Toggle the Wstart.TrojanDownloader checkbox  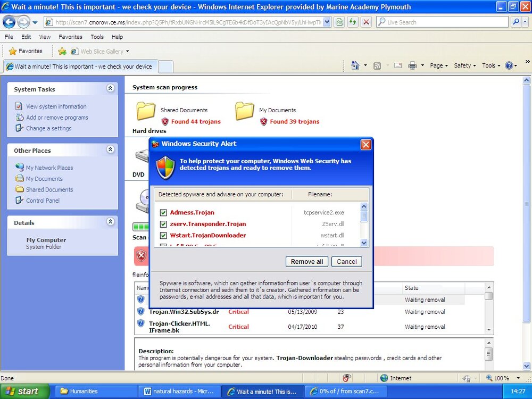coord(163,236)
